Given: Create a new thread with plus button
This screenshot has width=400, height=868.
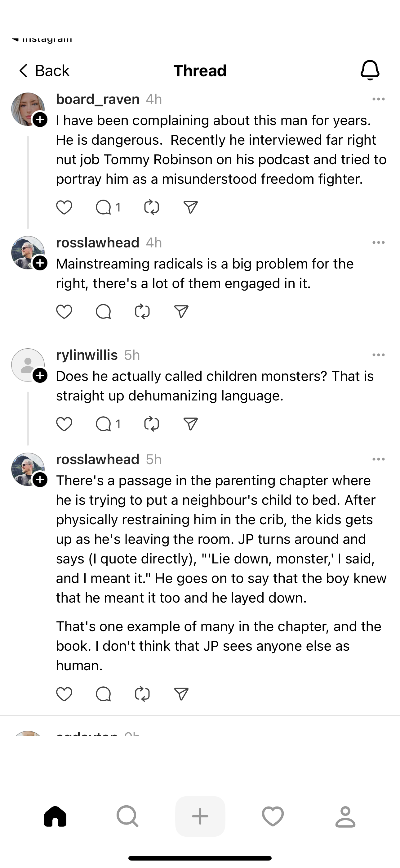Looking at the screenshot, I should [x=200, y=816].
